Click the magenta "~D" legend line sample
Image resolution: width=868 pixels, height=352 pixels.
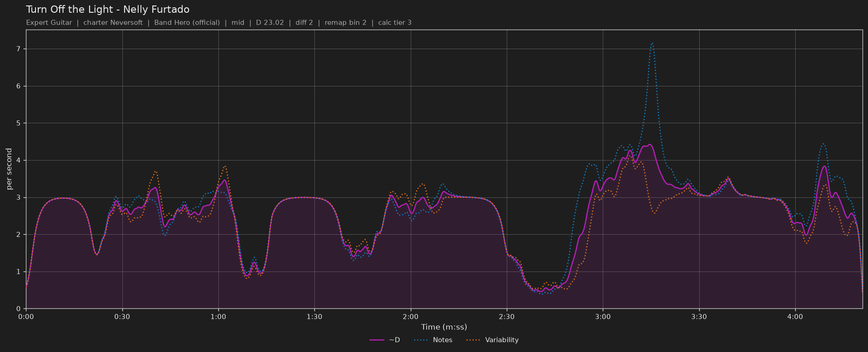pyautogui.click(x=377, y=340)
